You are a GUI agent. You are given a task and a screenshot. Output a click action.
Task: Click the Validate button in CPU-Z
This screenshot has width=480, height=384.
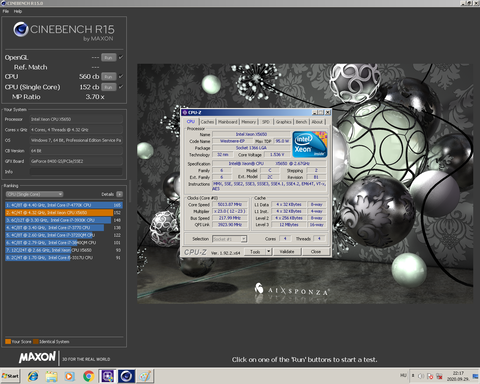[x=287, y=252]
